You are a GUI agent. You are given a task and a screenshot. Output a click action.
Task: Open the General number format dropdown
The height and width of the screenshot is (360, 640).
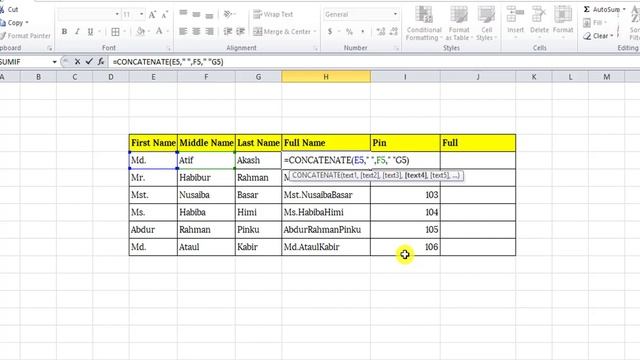(395, 14)
